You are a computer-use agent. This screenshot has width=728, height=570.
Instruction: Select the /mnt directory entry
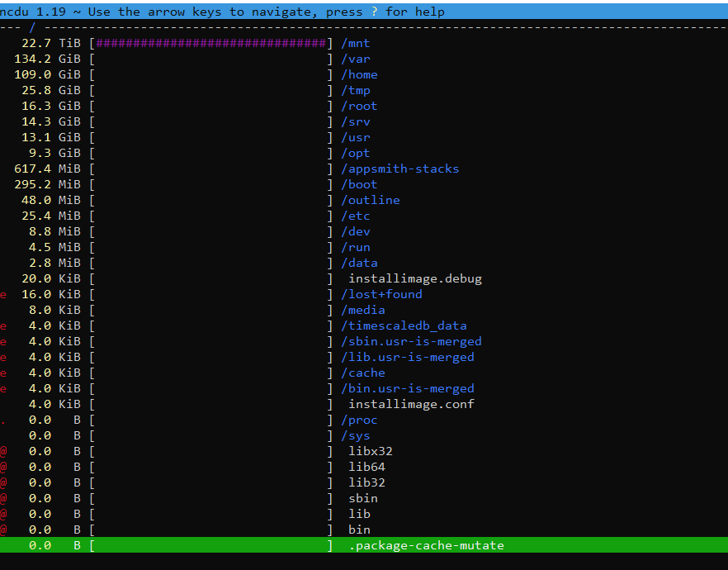point(364,43)
